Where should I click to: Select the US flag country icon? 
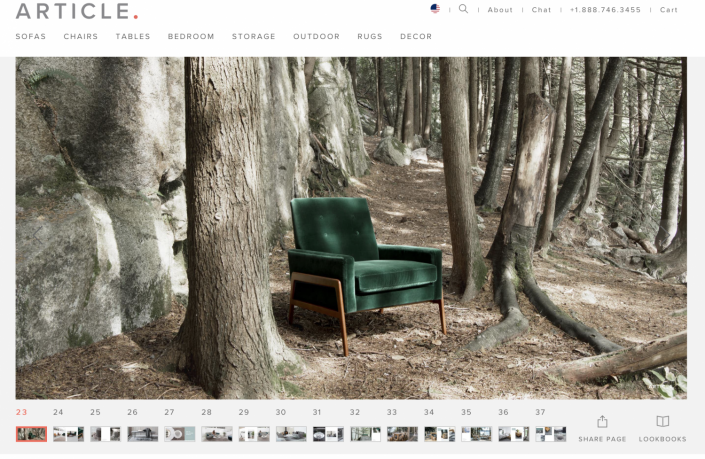click(x=435, y=9)
